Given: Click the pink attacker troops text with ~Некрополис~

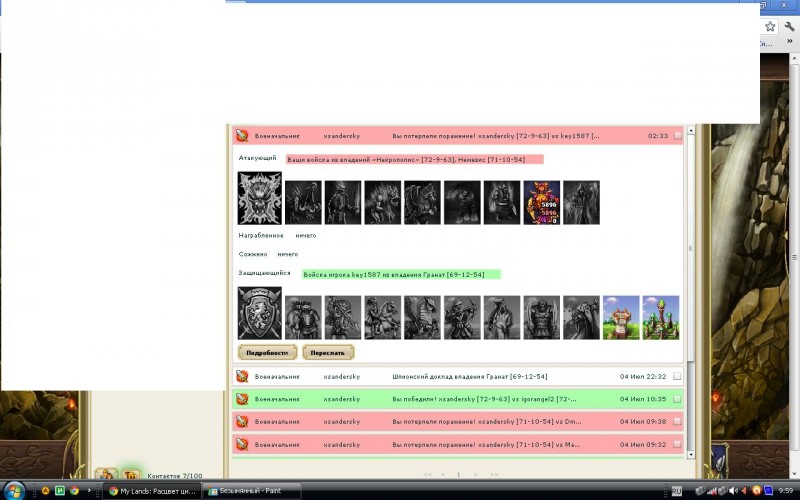Looking at the screenshot, I should (x=414, y=160).
